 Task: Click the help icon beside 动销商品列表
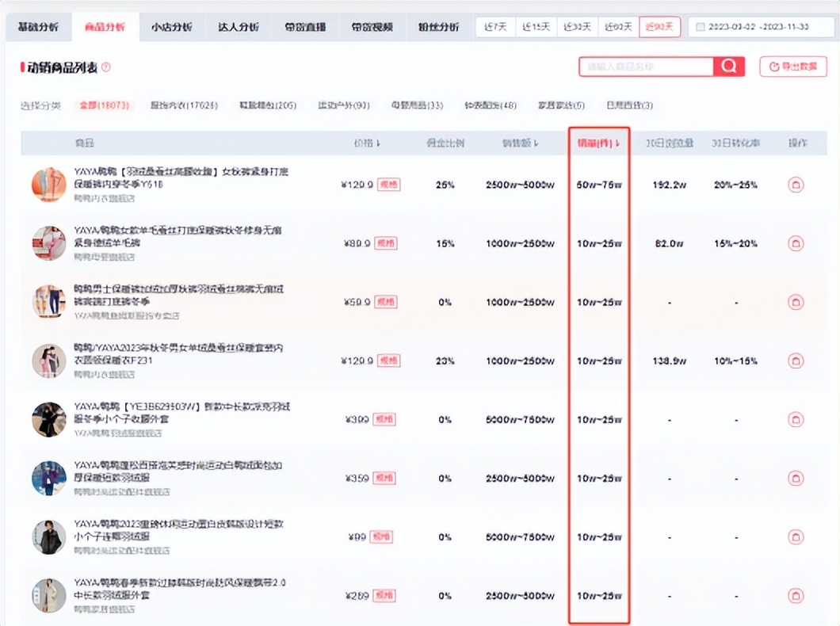tap(106, 68)
